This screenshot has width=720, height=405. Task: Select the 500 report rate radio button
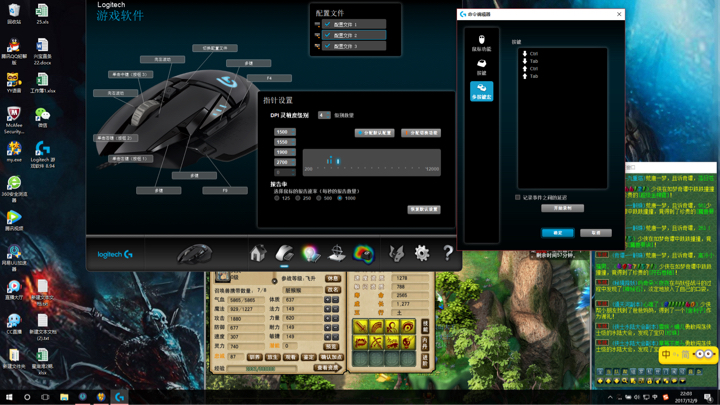[x=319, y=198]
